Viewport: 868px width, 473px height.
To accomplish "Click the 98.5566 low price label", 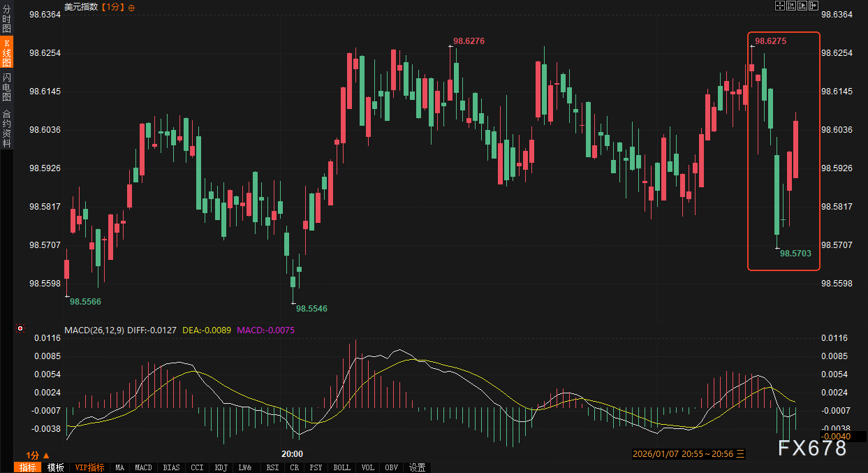I will pos(85,301).
